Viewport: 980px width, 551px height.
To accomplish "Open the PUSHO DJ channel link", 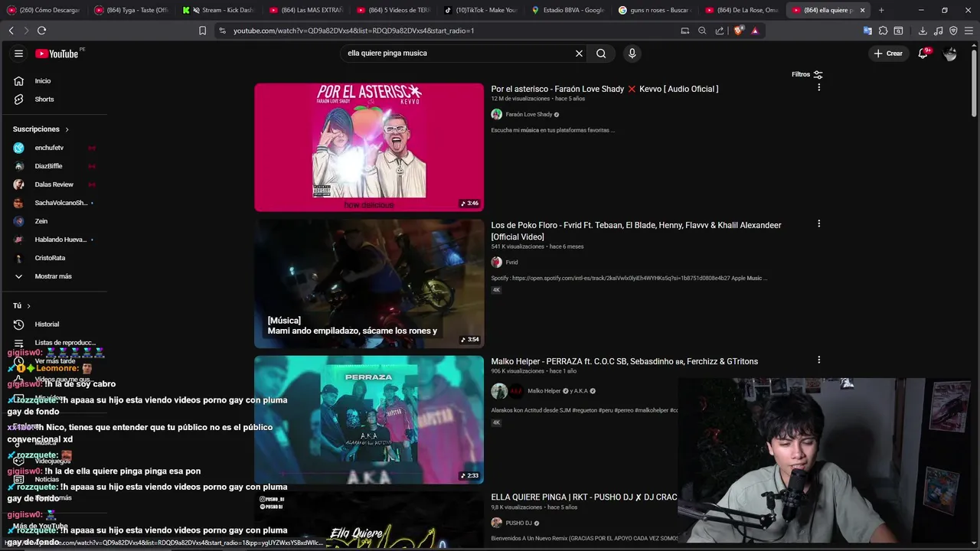I will pos(518,523).
